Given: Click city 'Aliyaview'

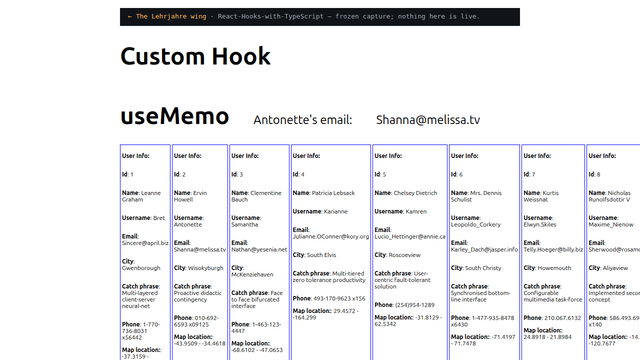Looking at the screenshot, I should 616,268.
